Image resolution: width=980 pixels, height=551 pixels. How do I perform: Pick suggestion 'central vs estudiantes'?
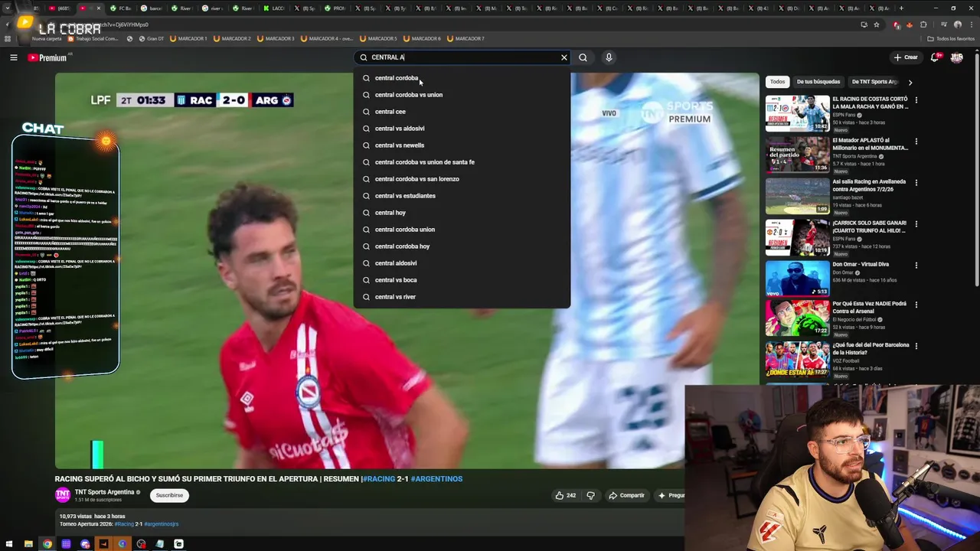(462, 196)
